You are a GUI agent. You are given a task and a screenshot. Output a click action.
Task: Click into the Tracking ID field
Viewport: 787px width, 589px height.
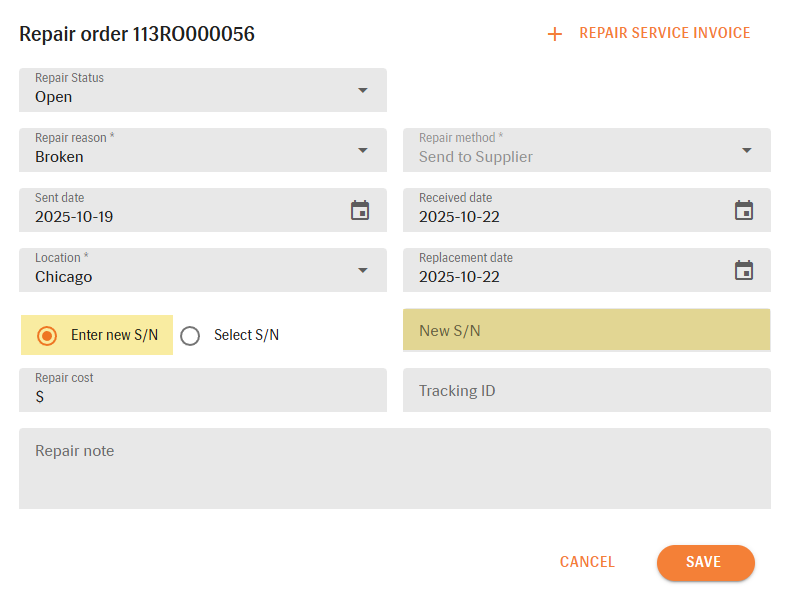click(x=586, y=390)
